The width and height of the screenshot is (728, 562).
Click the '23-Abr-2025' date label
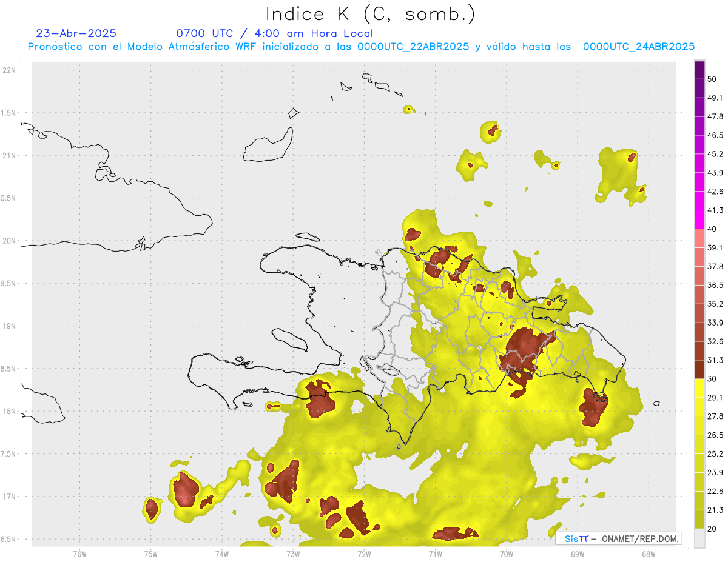pyautogui.click(x=76, y=33)
